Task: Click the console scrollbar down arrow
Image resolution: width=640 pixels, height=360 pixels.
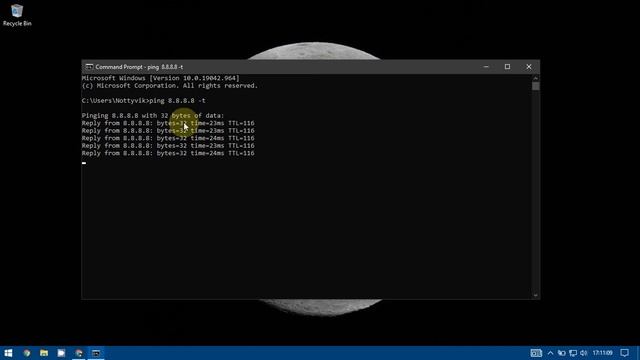Action: pyautogui.click(x=536, y=295)
